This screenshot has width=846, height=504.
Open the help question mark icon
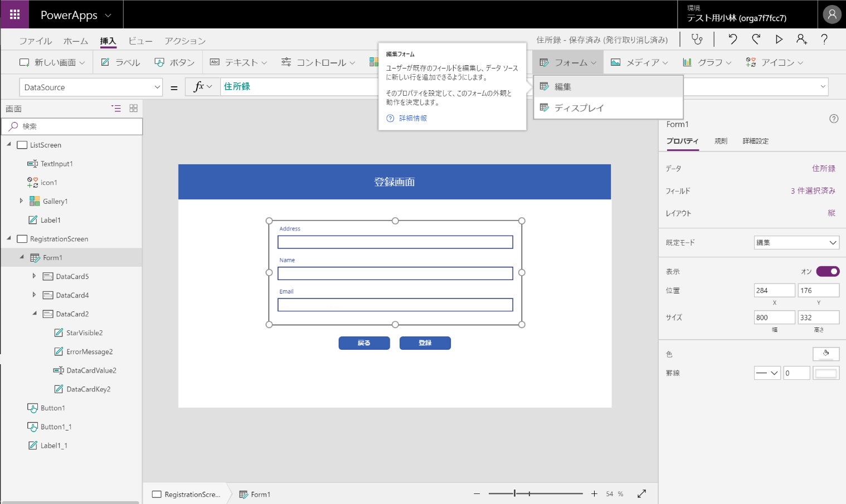(824, 39)
